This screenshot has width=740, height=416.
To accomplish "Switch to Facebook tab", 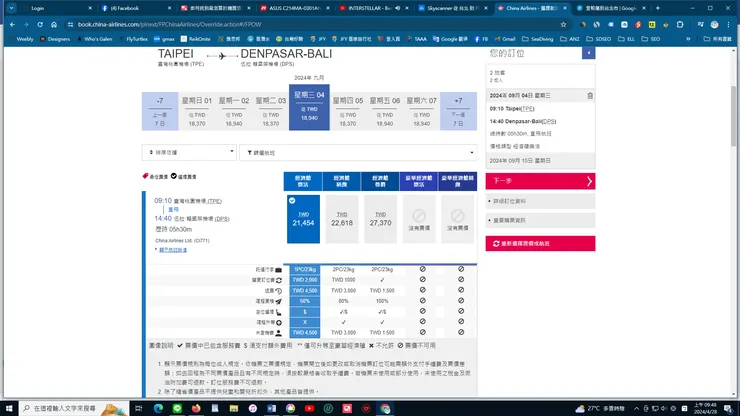I will point(136,8).
